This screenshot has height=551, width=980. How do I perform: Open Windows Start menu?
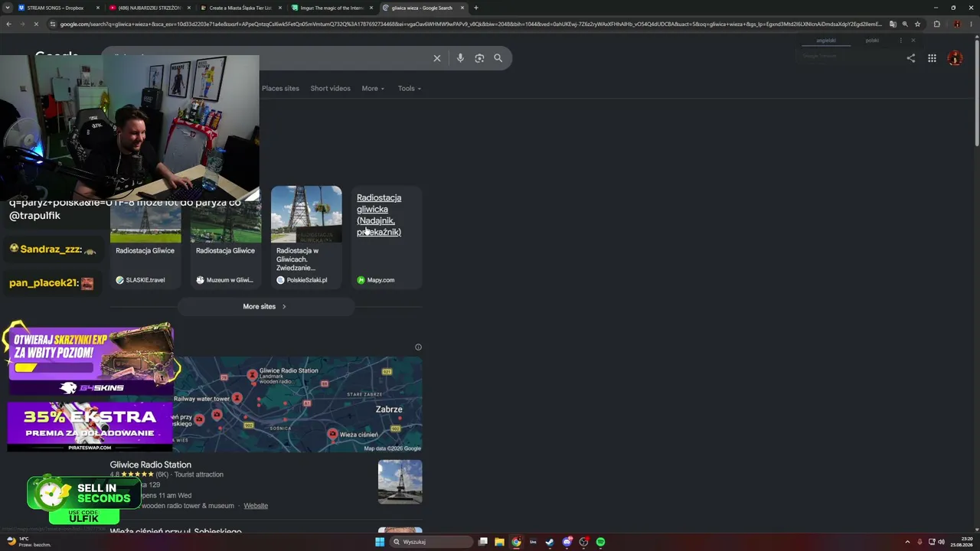coord(380,542)
